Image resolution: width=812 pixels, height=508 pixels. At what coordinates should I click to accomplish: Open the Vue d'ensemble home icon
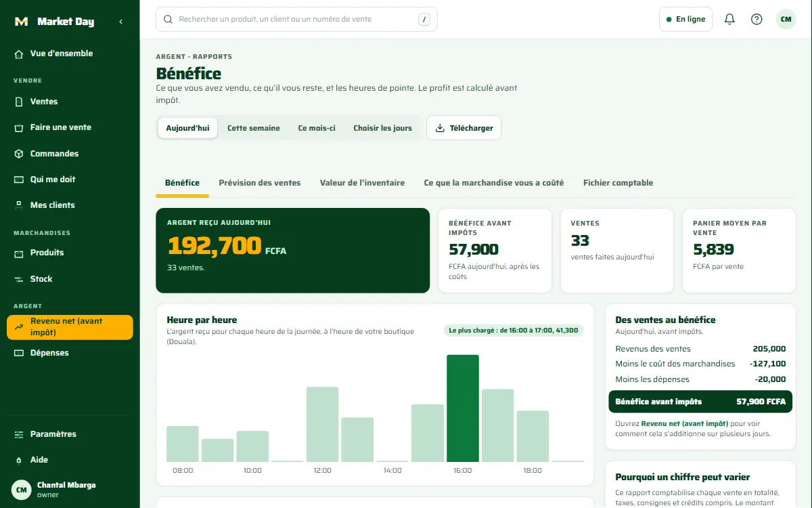(x=19, y=54)
